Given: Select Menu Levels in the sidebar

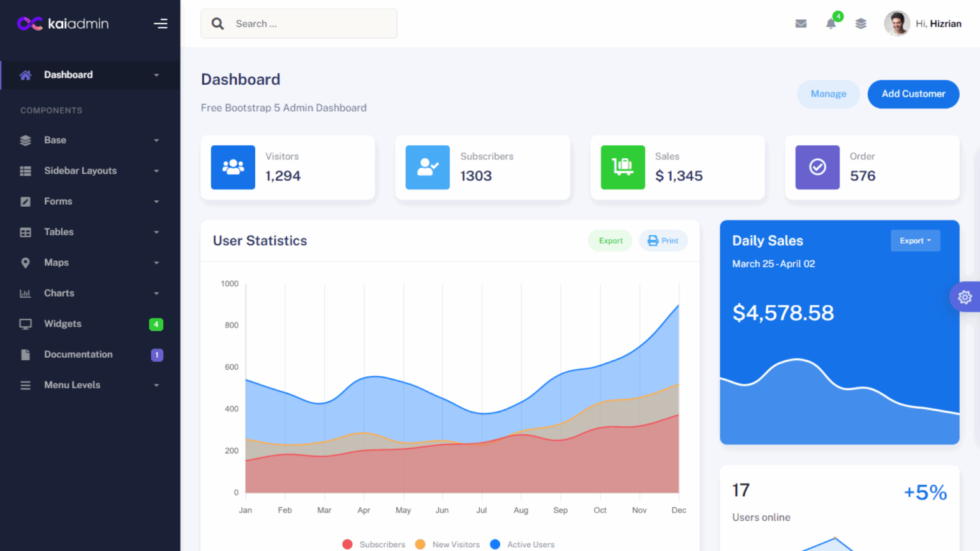Looking at the screenshot, I should click(x=72, y=385).
